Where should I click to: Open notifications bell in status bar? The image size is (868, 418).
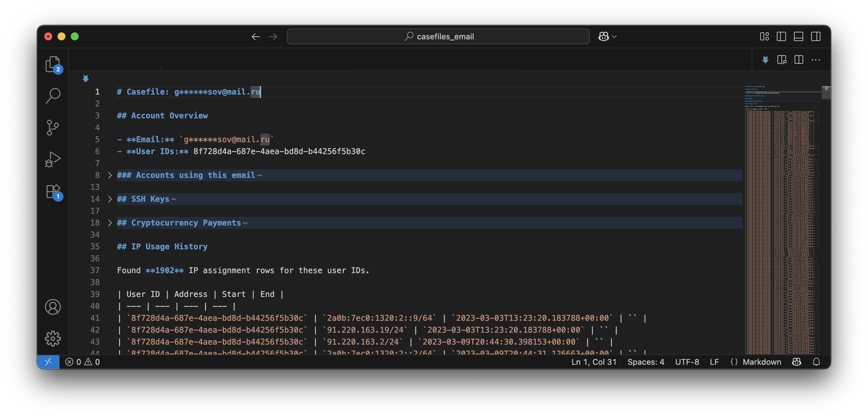point(816,362)
